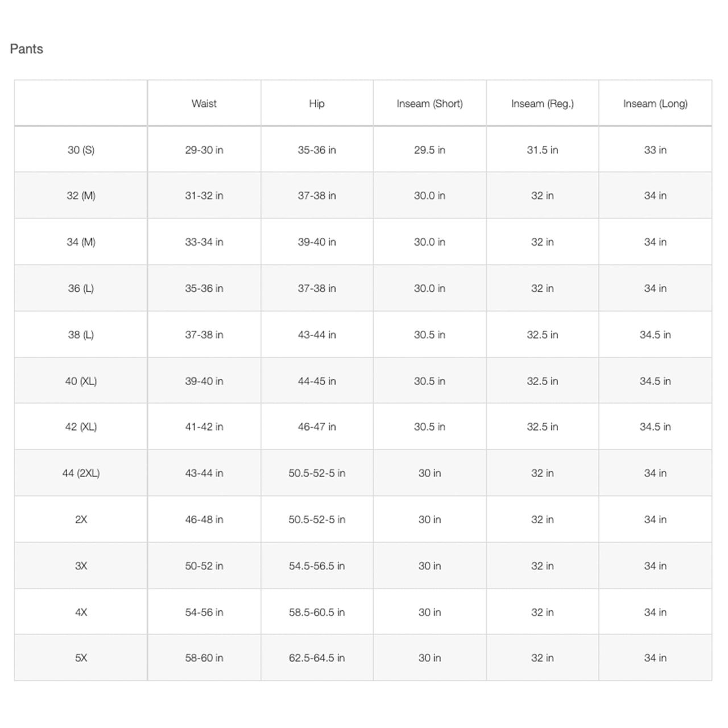The image size is (728, 728).
Task: Select the 29.5 in short inseam cell
Action: [429, 150]
